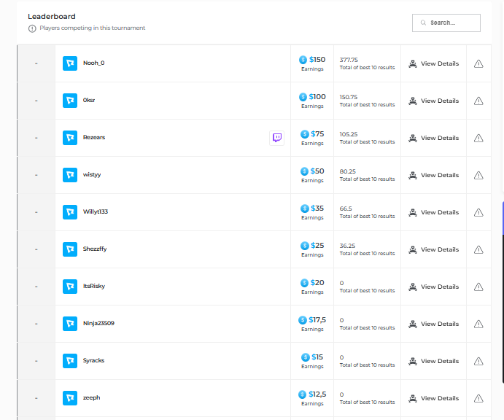Report Nooh_0 using the warning icon
Image resolution: width=504 pixels, height=420 pixels.
(x=478, y=63)
